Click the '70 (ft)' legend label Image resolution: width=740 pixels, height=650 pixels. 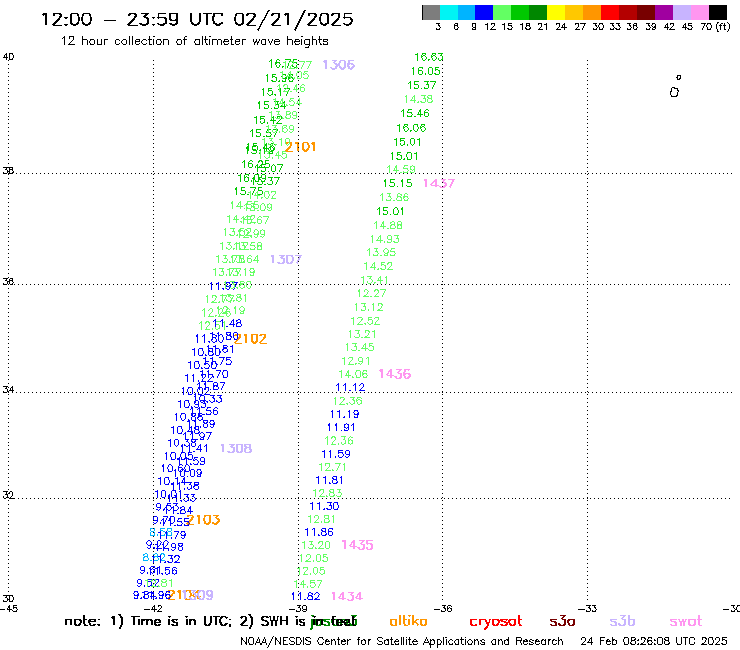click(715, 26)
